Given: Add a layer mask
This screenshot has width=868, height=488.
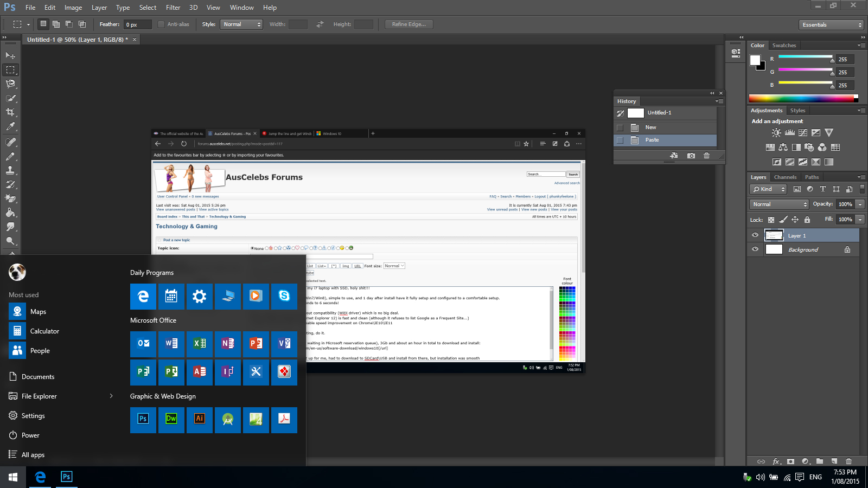Looking at the screenshot, I should coord(790,461).
